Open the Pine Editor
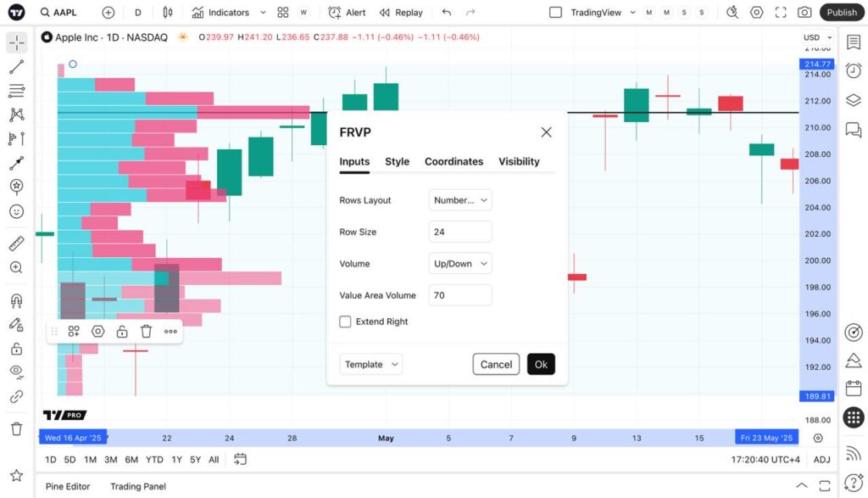Viewport: 868px width, 498px height. pyautogui.click(x=67, y=486)
